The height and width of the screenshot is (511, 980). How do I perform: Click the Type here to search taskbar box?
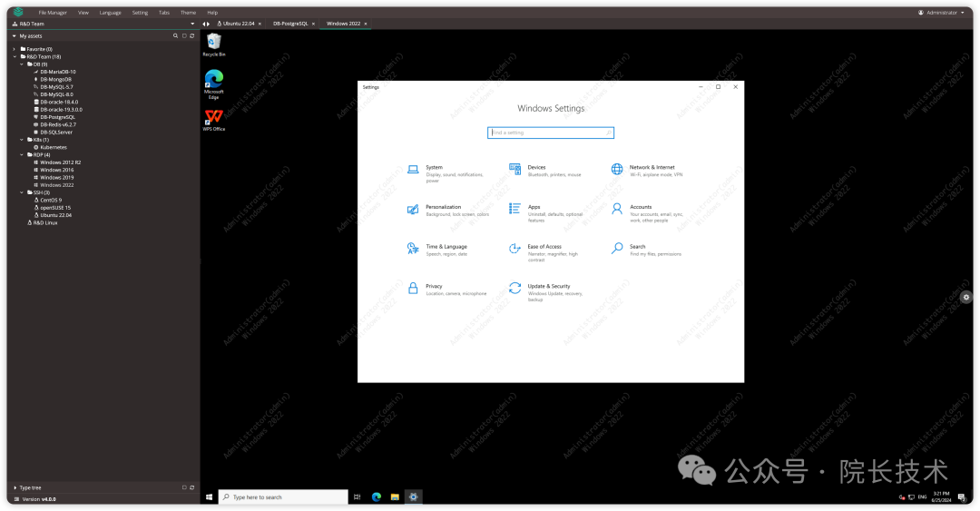click(x=283, y=497)
